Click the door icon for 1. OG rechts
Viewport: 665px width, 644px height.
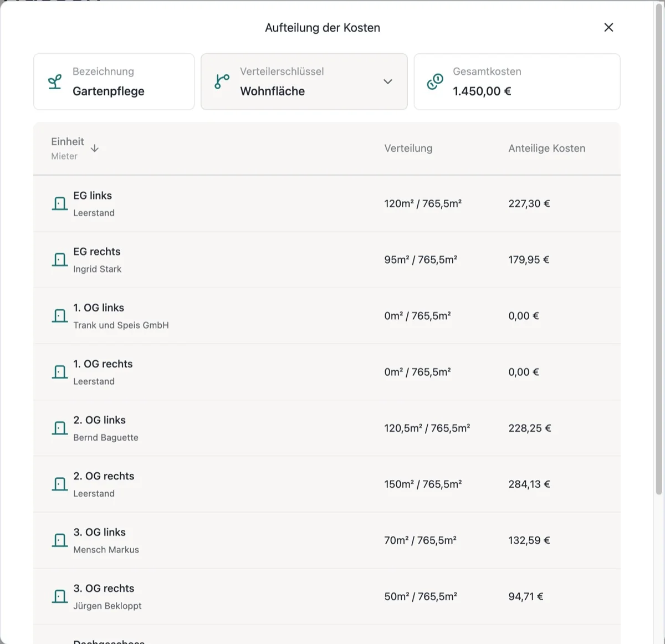(x=60, y=372)
